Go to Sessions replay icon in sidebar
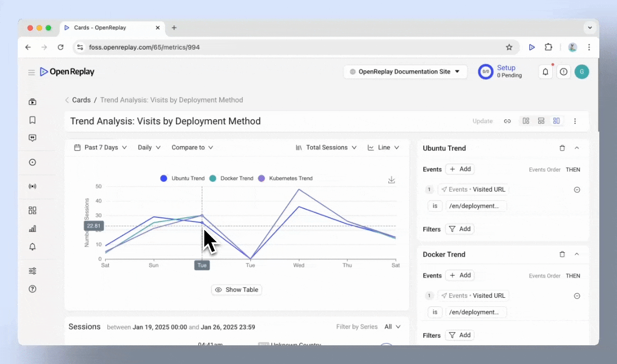 [32, 102]
